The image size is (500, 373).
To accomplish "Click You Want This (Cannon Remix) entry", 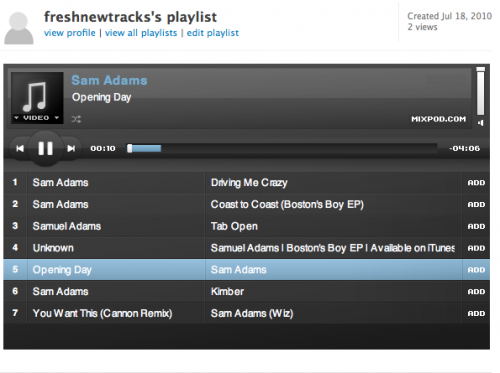I will pos(102,313).
